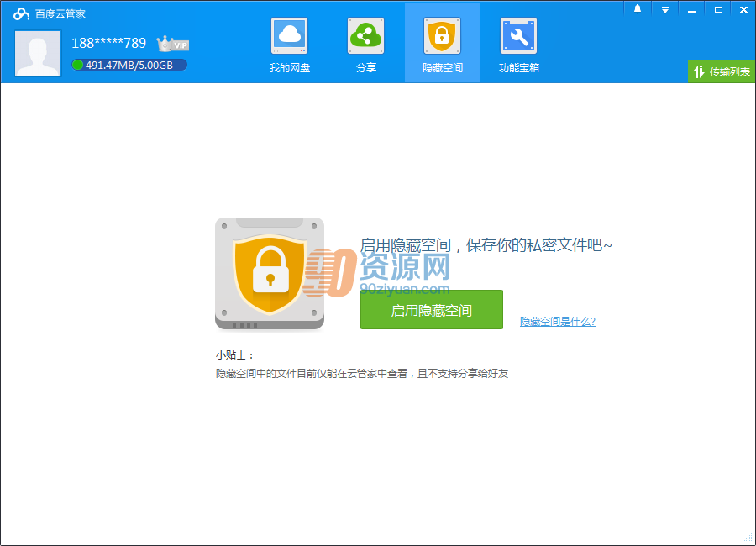
Task: Click the window resize grip corner
Action: tap(748, 538)
